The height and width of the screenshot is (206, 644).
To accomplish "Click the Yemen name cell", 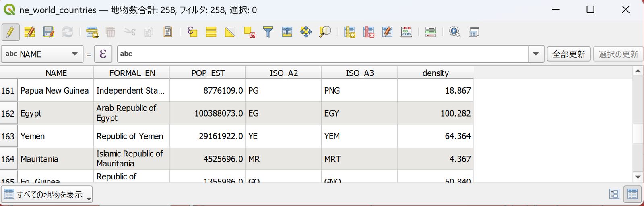I will pyautogui.click(x=56, y=136).
